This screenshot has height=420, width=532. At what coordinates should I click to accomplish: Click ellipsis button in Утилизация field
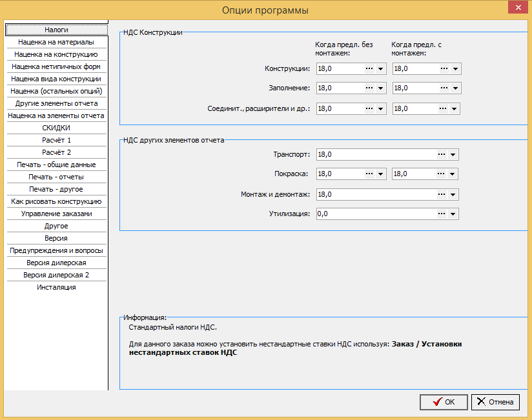(x=441, y=214)
